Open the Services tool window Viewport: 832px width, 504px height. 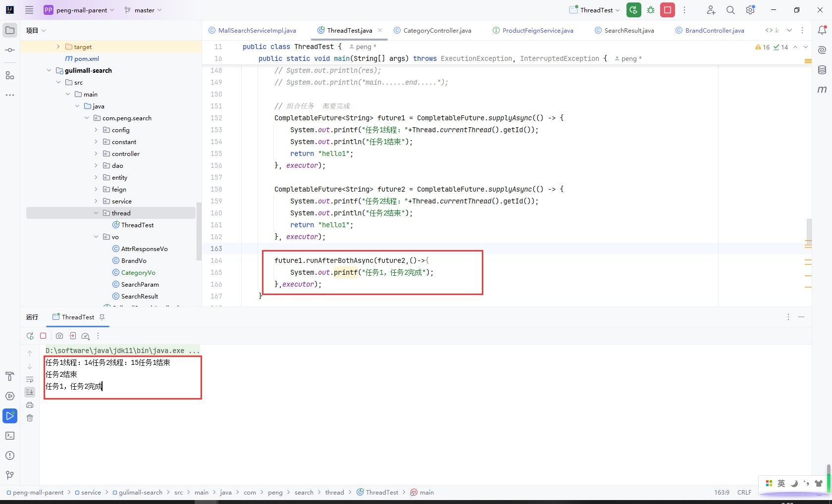[x=10, y=396]
